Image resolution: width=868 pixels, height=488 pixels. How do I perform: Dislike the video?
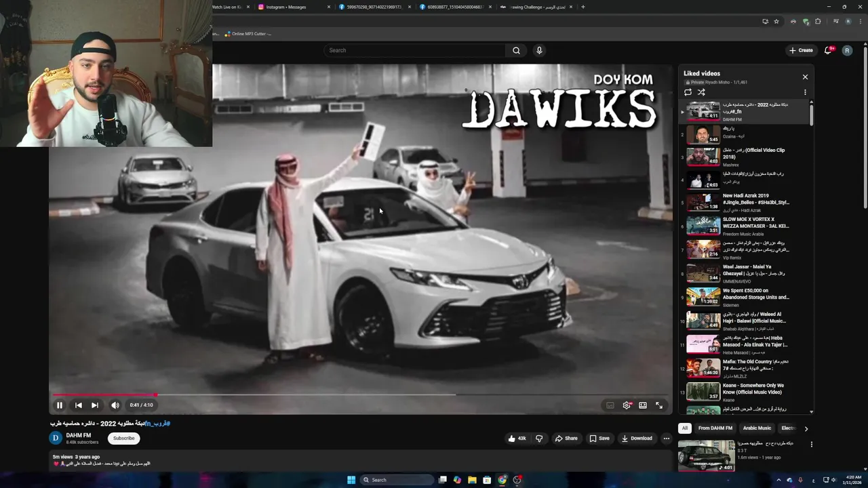pos(539,439)
